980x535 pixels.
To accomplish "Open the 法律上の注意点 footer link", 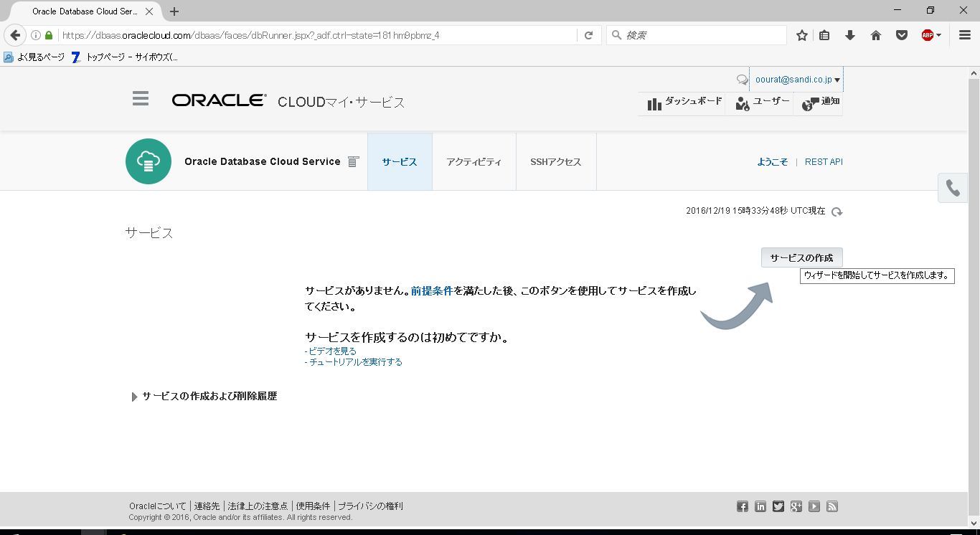I will (258, 506).
